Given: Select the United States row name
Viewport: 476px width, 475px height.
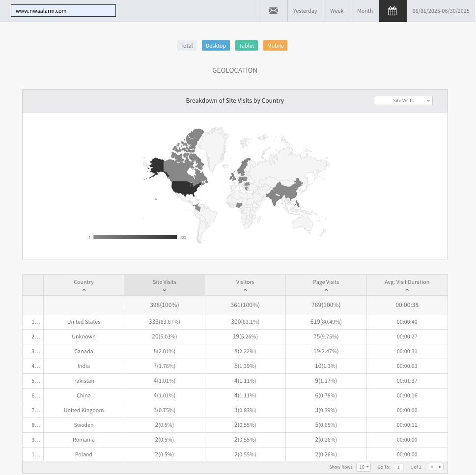Looking at the screenshot, I should click(84, 322).
